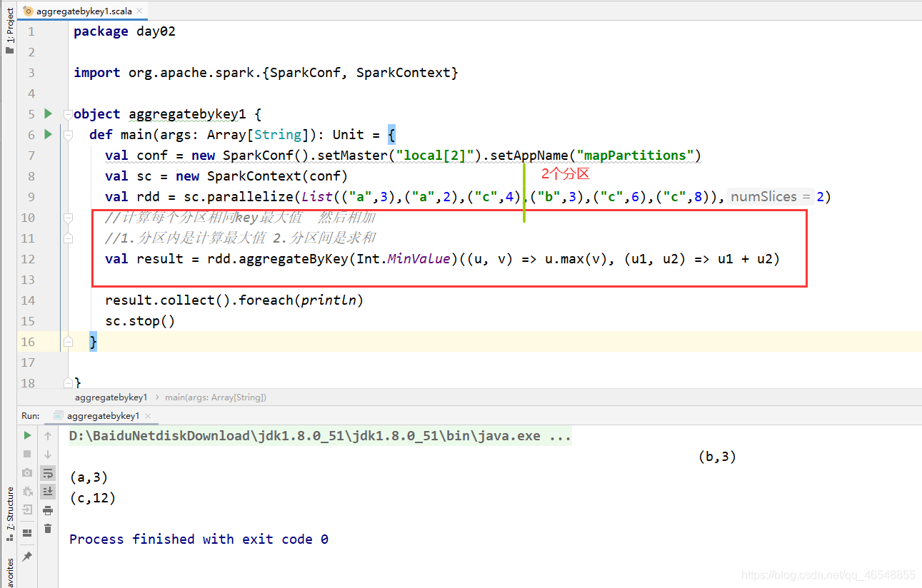Click aggregatebykey1 breadcrumb below editor
Image resolution: width=922 pixels, height=588 pixels.
111,397
